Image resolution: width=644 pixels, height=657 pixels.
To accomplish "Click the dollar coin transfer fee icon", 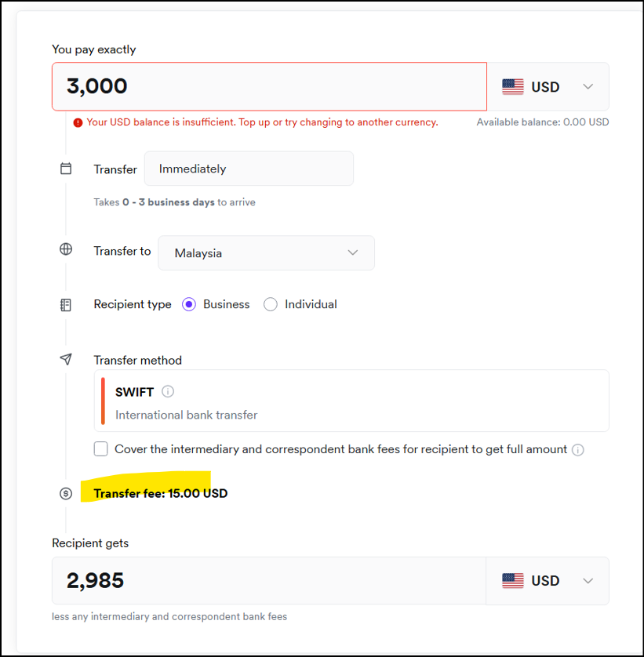I will (x=66, y=494).
